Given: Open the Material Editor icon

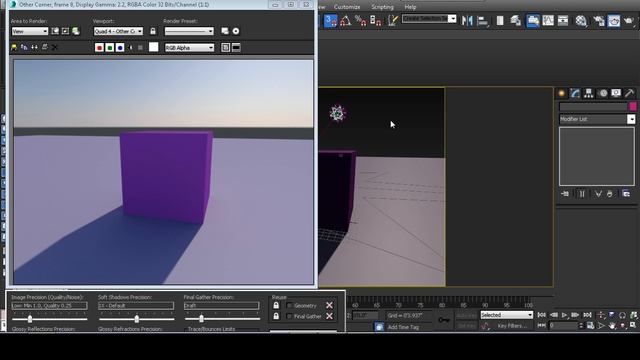Looking at the screenshot, I should tap(581, 20).
